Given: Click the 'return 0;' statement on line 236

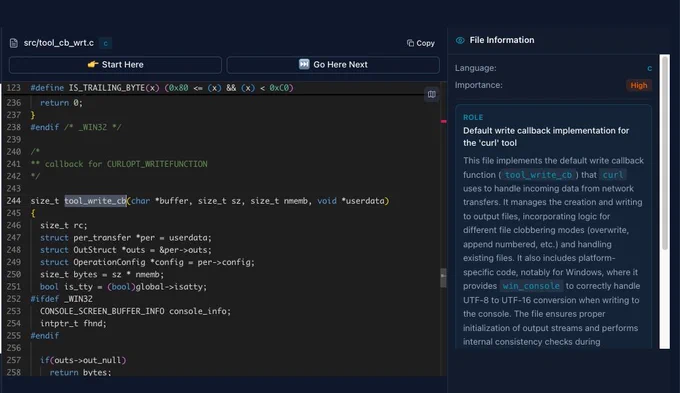Looking at the screenshot, I should point(61,103).
